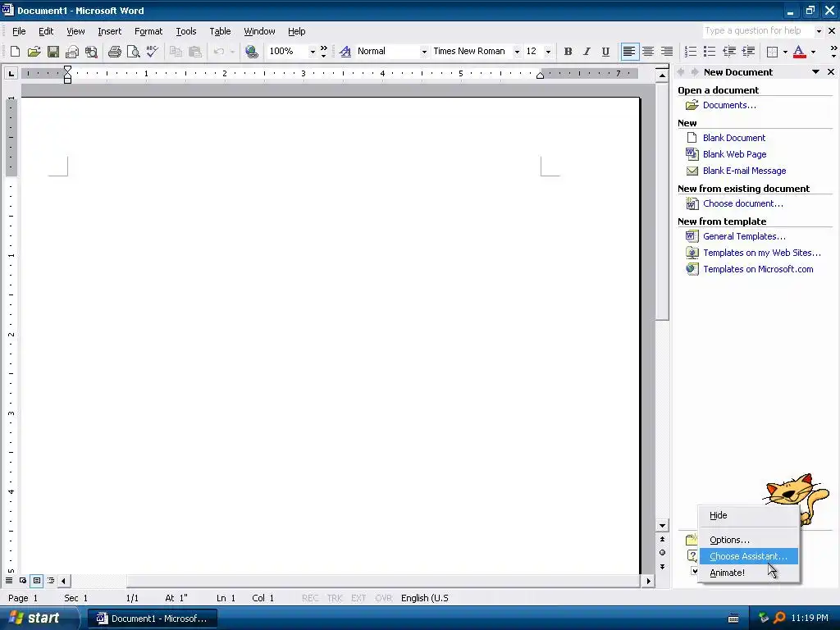Click the Select Browse Object circle

[x=662, y=553]
